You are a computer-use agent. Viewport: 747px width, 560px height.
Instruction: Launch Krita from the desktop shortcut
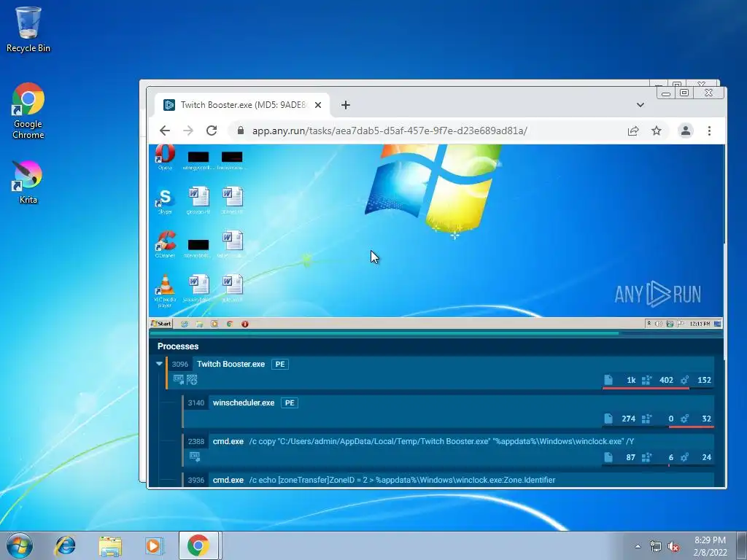point(28,182)
